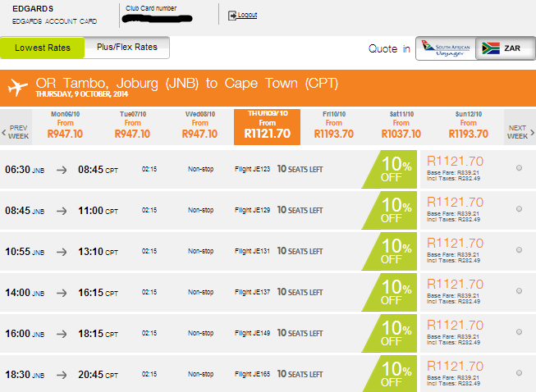This screenshot has height=392, width=536.
Task: Click Flight JE149 label
Action: 252,333
